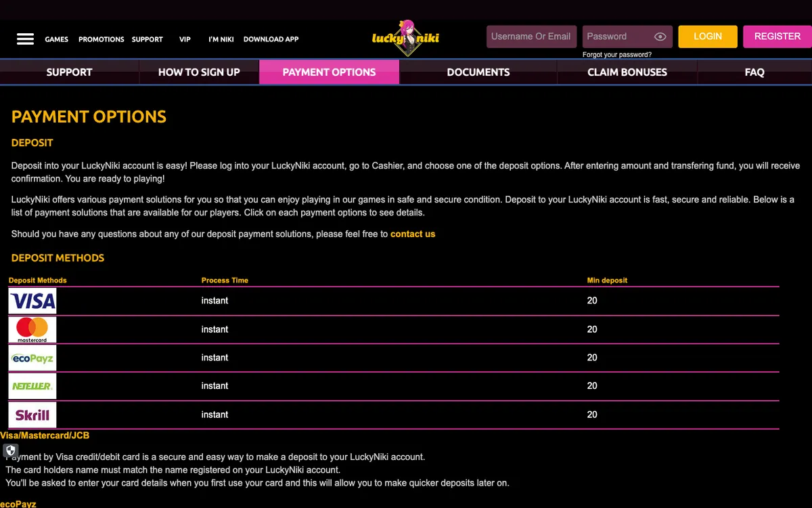The image size is (812, 508).
Task: Click the pink Register button
Action: pos(777,37)
